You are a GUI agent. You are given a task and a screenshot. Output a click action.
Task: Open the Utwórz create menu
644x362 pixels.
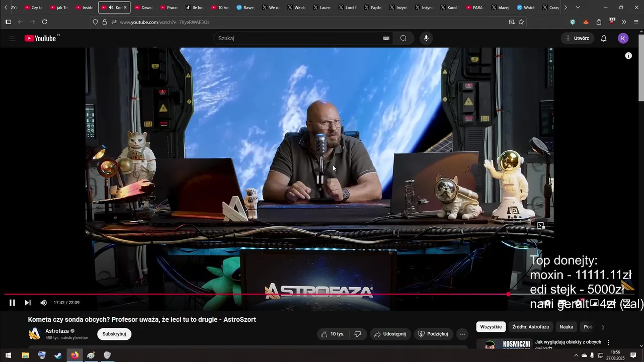577,38
